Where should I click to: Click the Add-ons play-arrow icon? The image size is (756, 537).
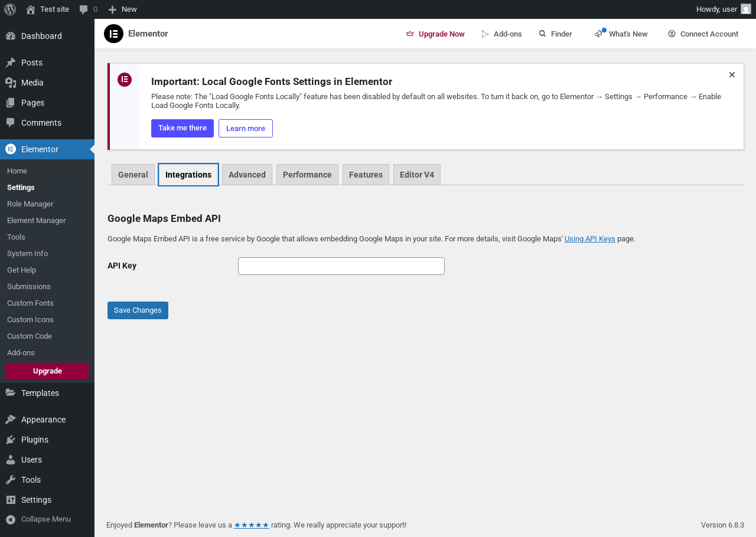point(485,34)
